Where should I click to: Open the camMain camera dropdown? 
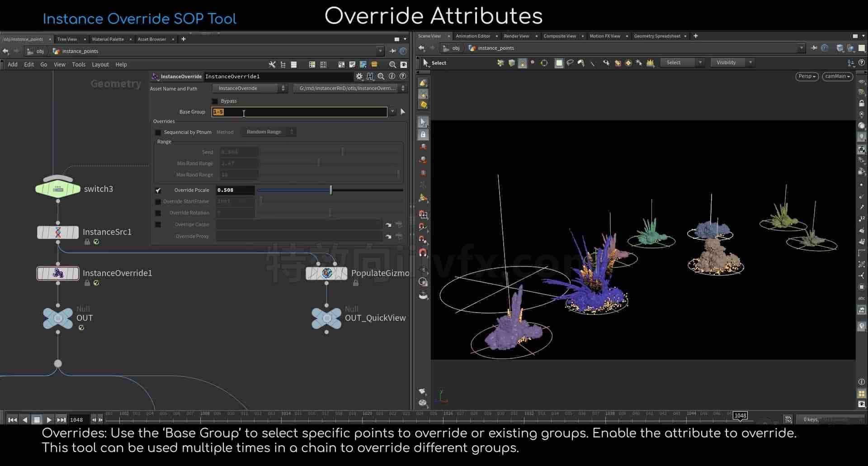point(837,76)
